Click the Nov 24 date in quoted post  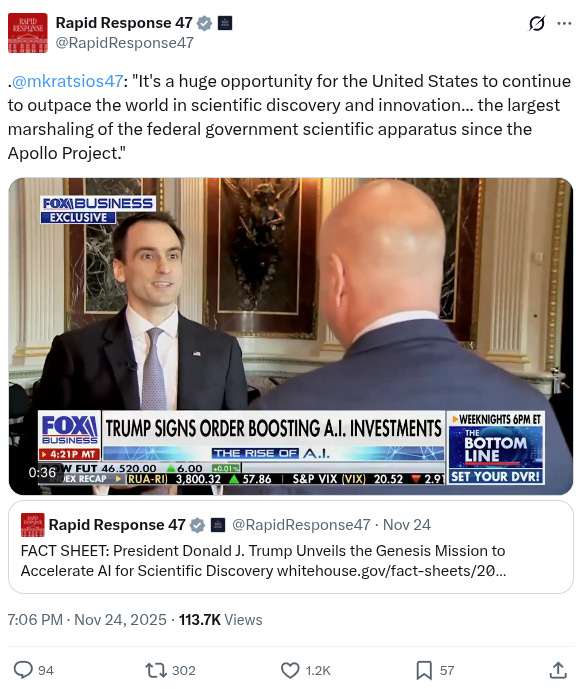407,525
